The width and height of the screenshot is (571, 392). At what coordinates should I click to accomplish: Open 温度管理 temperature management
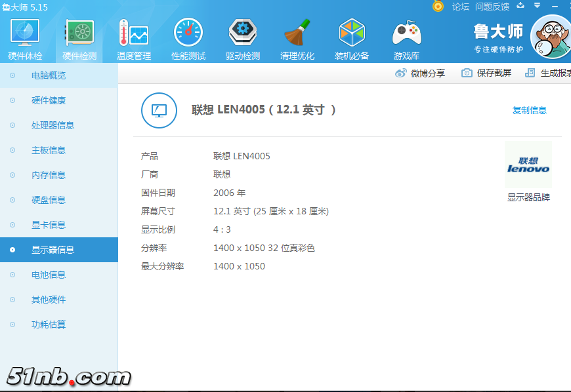134,39
